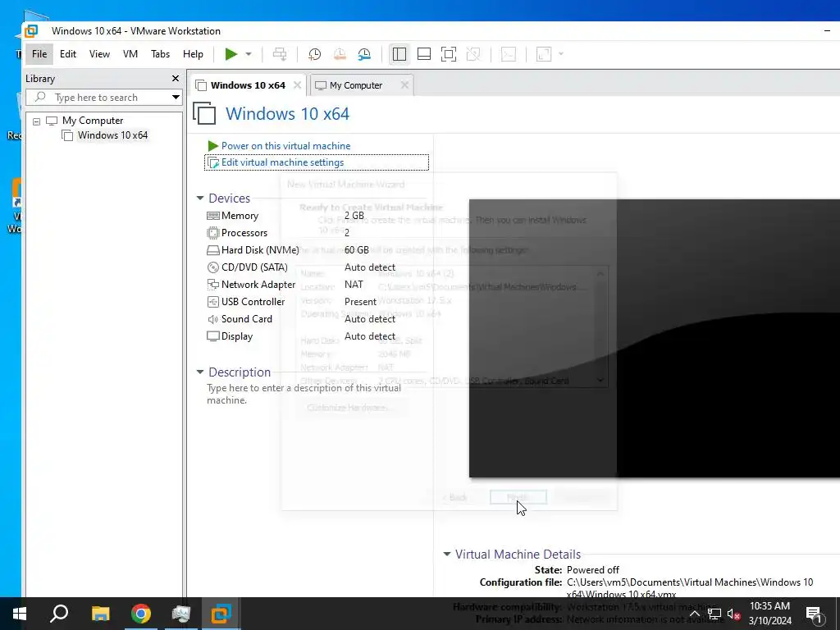Screen dimensions: 840x630
Task: Open the Edit menu
Action: coord(68,54)
